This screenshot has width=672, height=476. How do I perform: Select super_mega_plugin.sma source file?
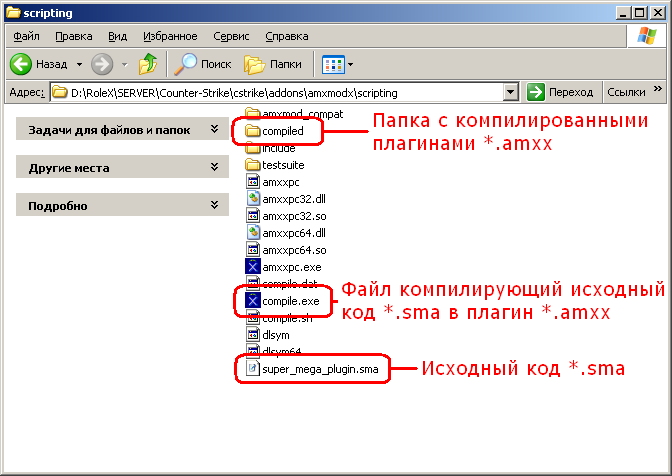coord(319,369)
